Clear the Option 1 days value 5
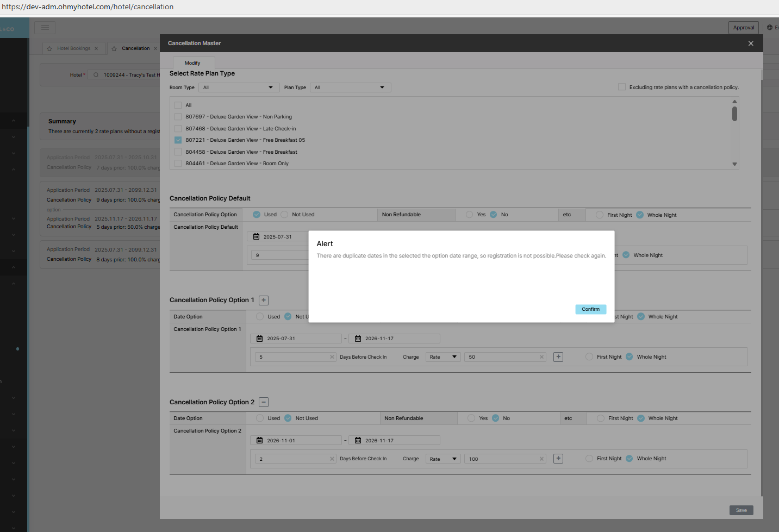 coord(332,357)
